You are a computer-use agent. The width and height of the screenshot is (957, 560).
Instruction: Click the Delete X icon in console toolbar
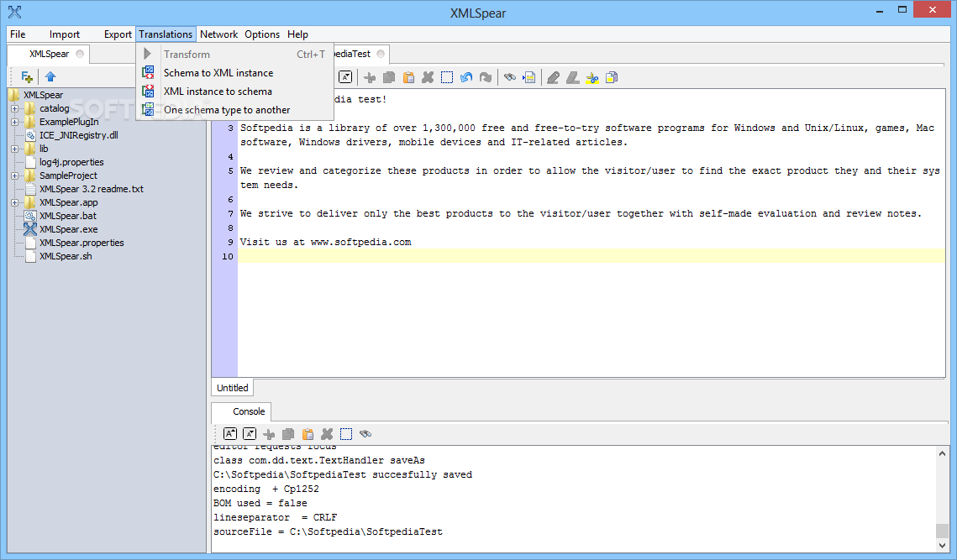327,434
